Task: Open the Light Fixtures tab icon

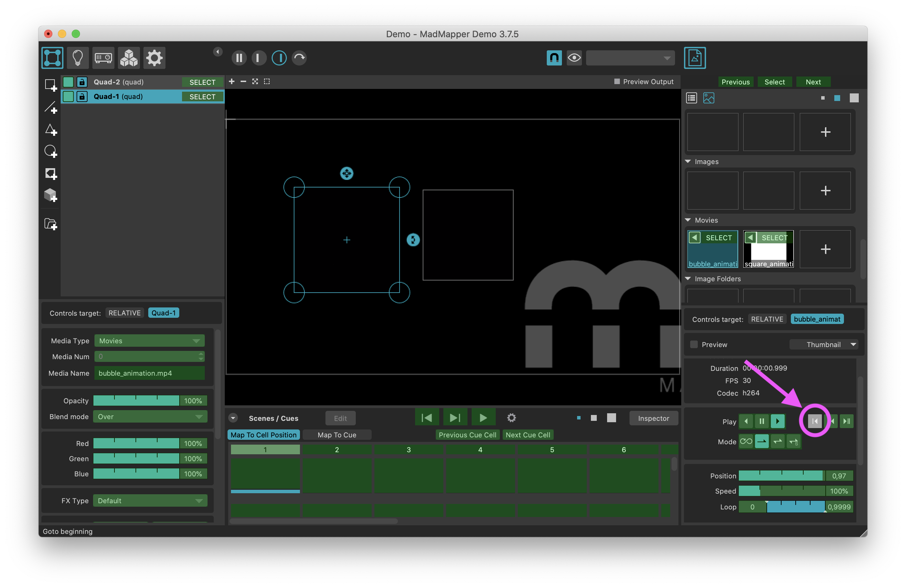Action: tap(78, 58)
